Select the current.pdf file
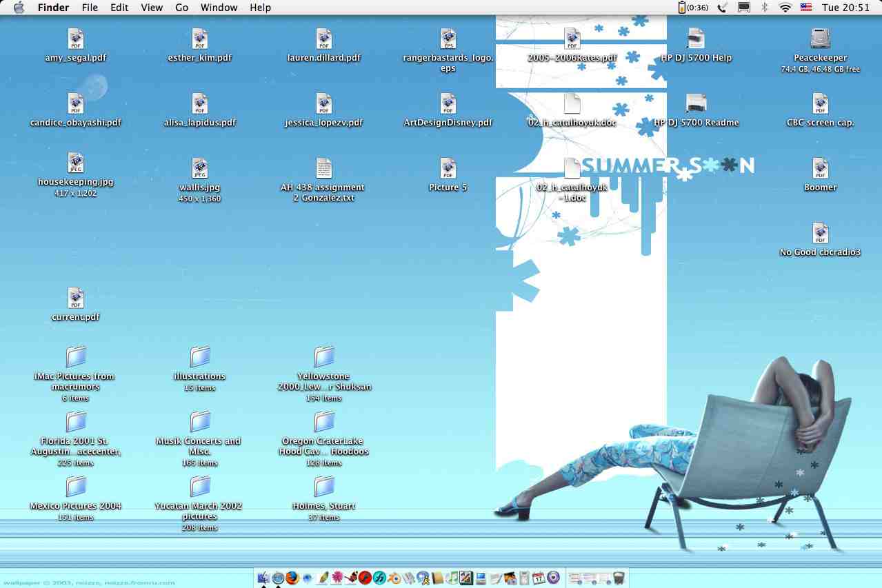This screenshot has height=588, width=882. point(76,298)
